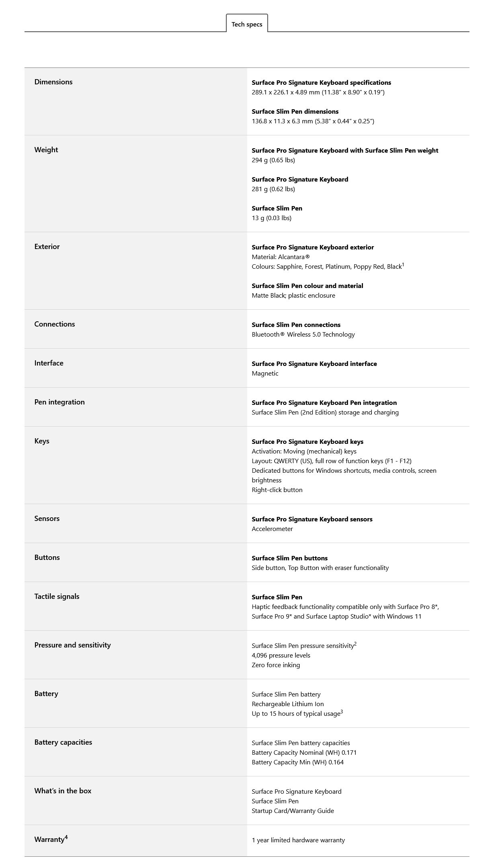Click 4,096 pressure levels text
The image size is (494, 868).
click(281, 656)
